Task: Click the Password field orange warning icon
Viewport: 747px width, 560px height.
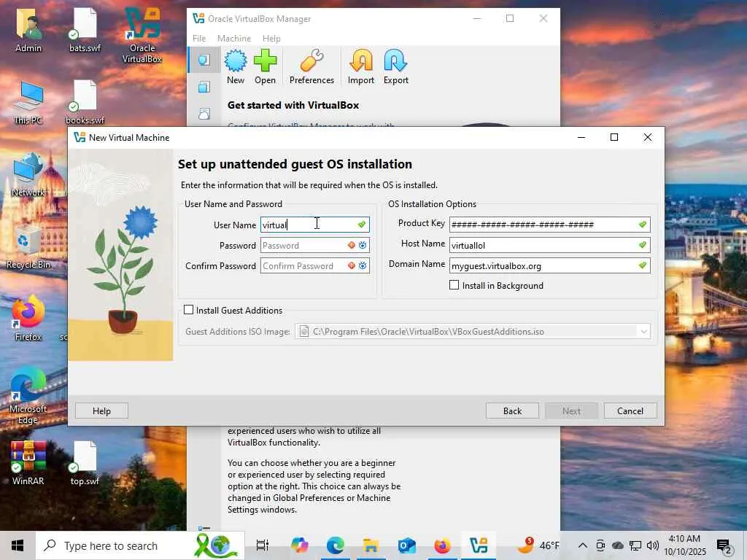Action: point(352,245)
